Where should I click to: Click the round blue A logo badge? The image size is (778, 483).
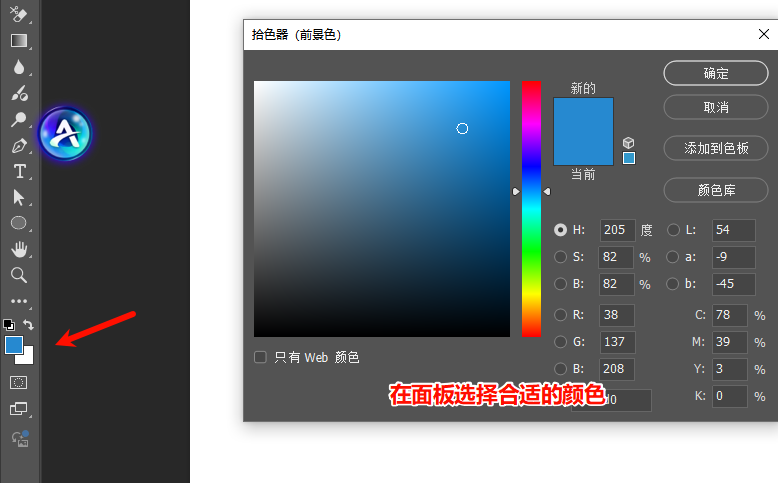click(65, 134)
